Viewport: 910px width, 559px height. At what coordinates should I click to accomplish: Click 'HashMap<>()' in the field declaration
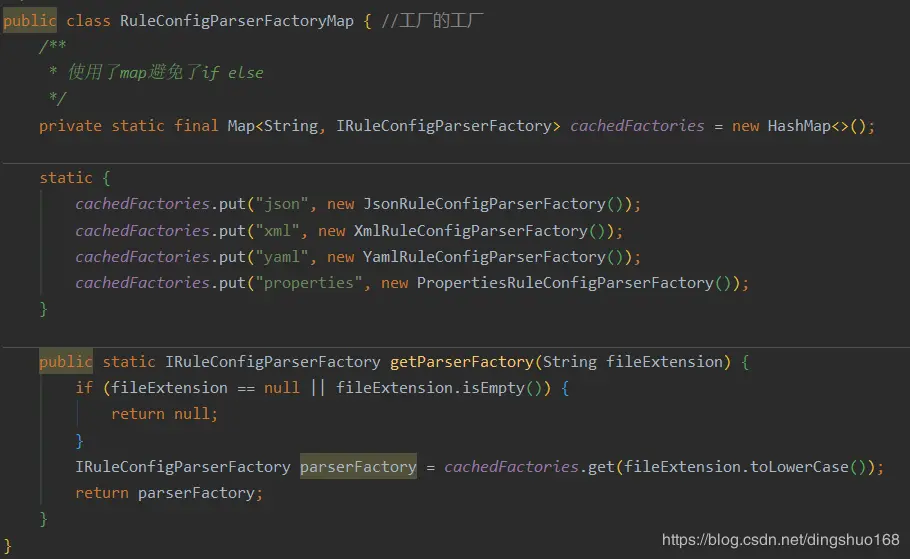[x=817, y=126]
